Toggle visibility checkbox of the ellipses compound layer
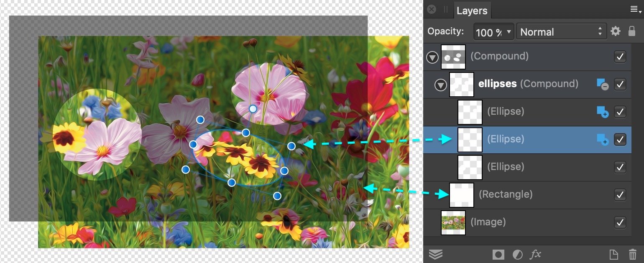644x263 pixels. tap(620, 84)
